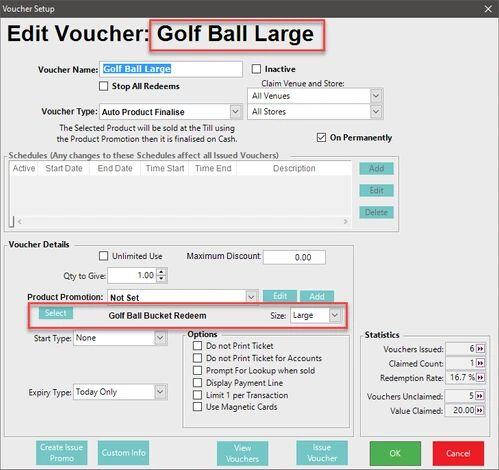The width and height of the screenshot is (499, 470).
Task: Expand the Size dropdown showing Large
Action: tap(335, 315)
